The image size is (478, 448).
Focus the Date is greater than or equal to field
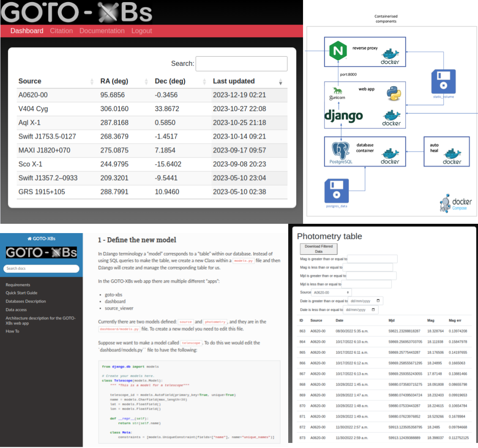point(365,301)
